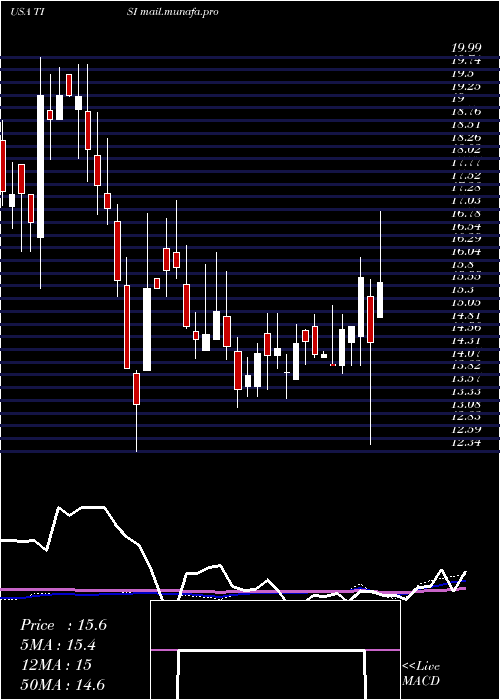Click the '<<Live' label
This screenshot has width=500, height=700.
[421, 667]
